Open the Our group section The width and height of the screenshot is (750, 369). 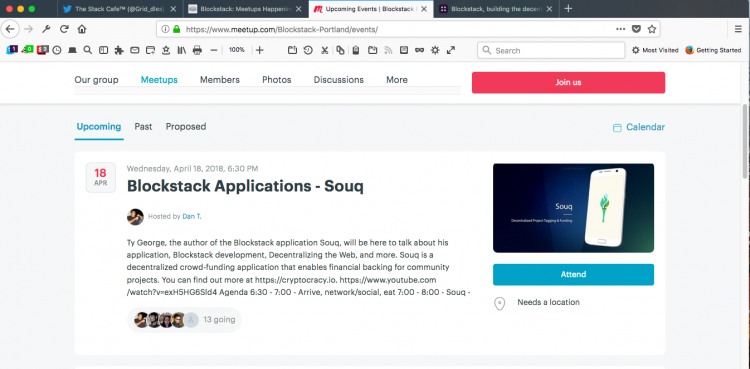(x=96, y=80)
